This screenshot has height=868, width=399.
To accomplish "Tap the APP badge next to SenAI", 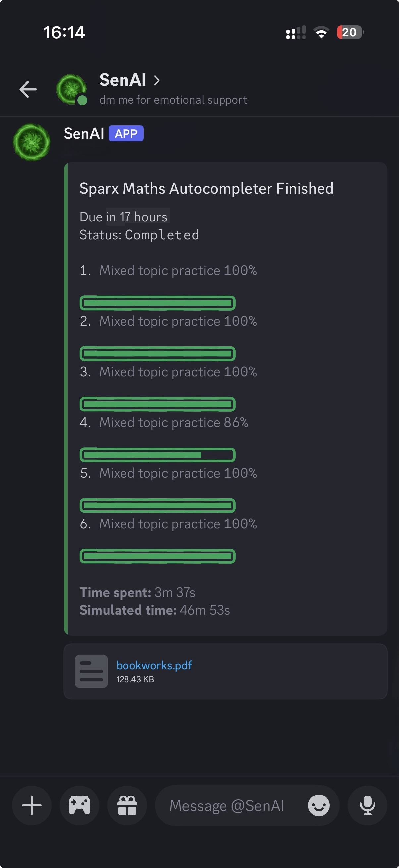I will point(126,133).
